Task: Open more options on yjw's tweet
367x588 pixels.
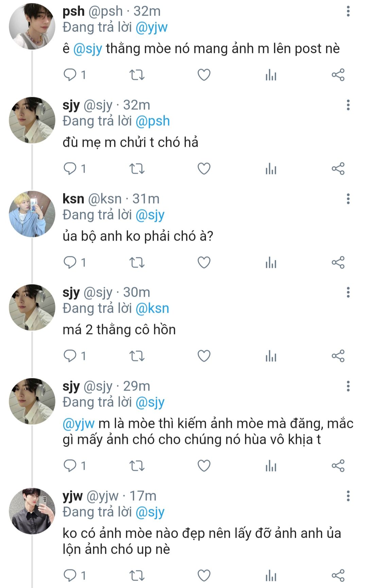Action: [x=348, y=496]
